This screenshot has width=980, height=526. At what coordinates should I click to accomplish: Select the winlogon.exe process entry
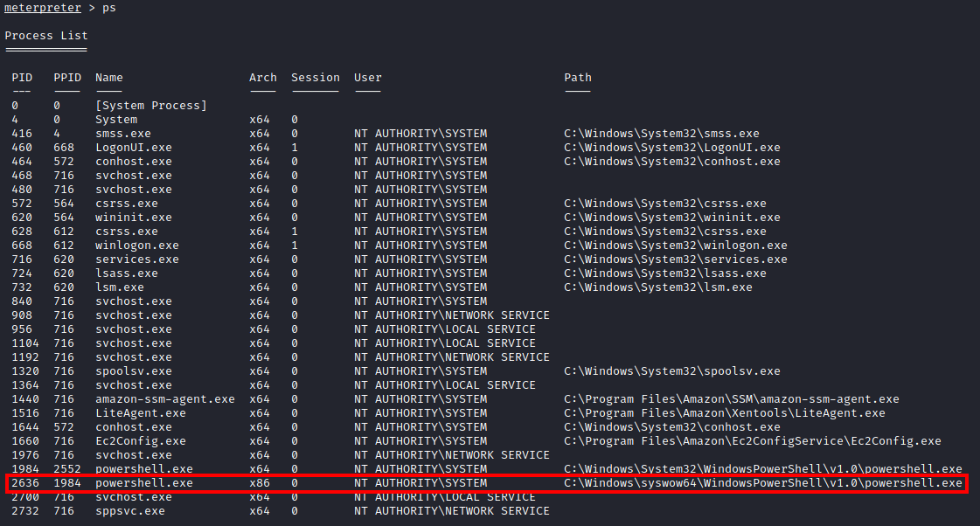136,246
